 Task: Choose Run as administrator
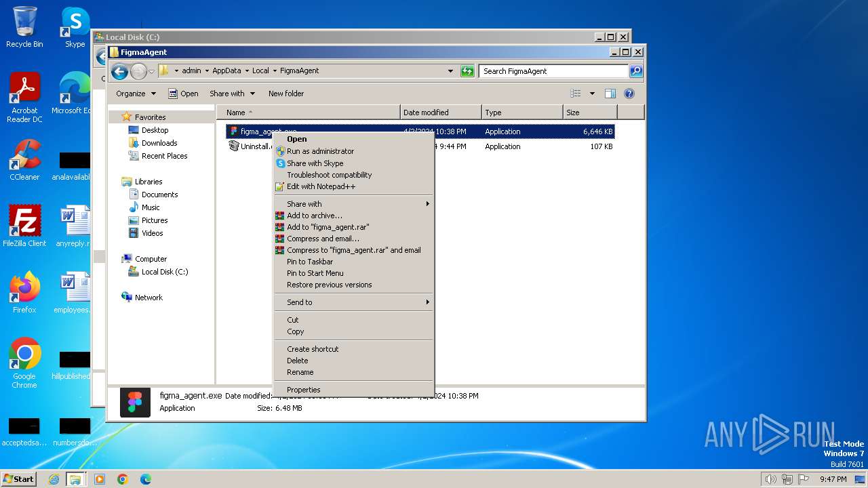coord(353,151)
